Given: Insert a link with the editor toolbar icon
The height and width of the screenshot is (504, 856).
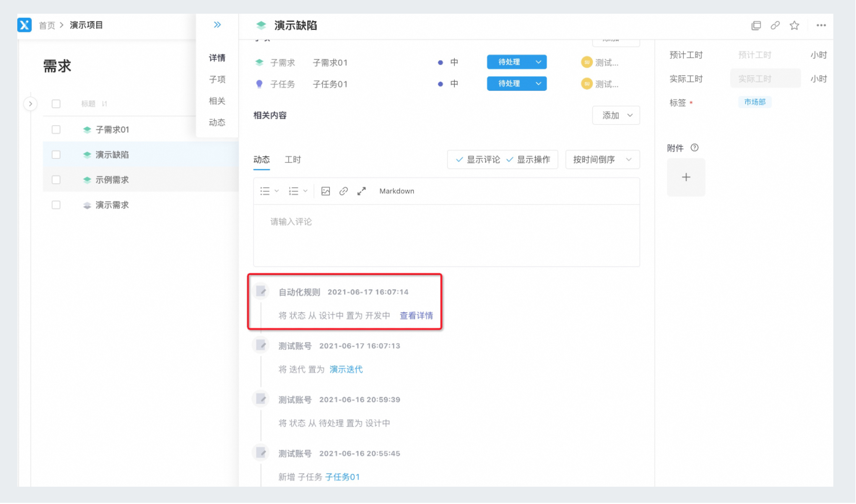Looking at the screenshot, I should pyautogui.click(x=344, y=191).
